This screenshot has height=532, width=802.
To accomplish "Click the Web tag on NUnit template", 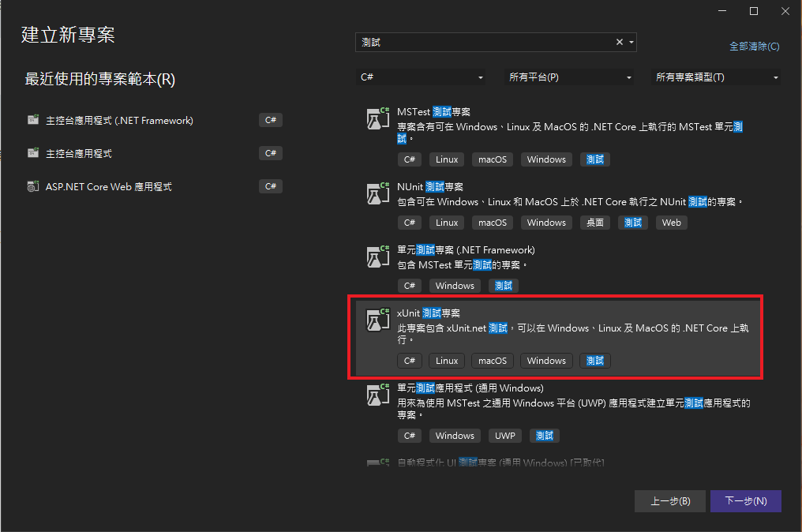I will (x=671, y=223).
